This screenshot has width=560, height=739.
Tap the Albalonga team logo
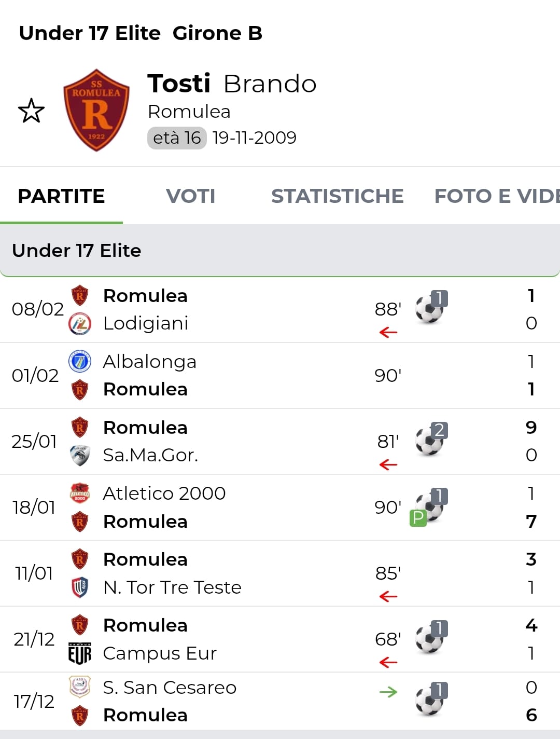pos(80,361)
